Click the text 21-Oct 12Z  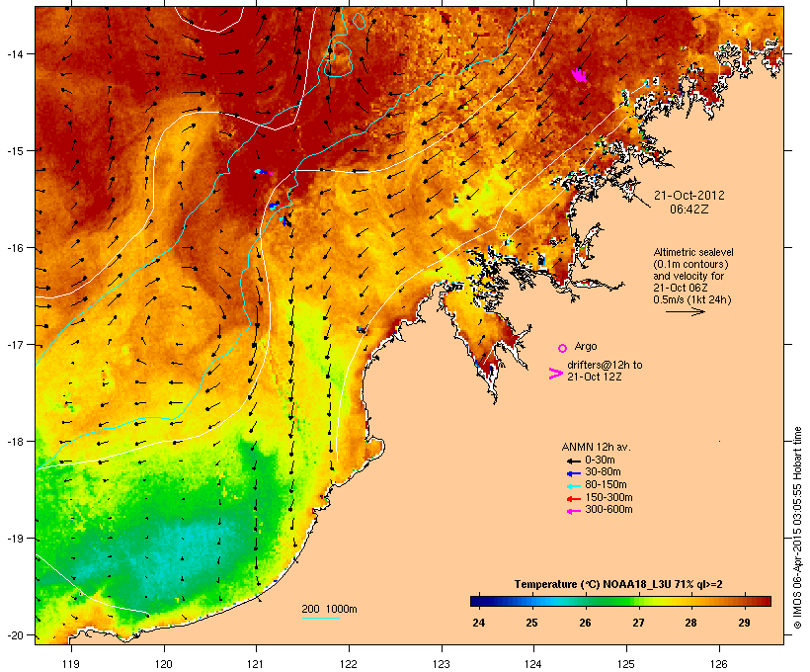pos(594,377)
